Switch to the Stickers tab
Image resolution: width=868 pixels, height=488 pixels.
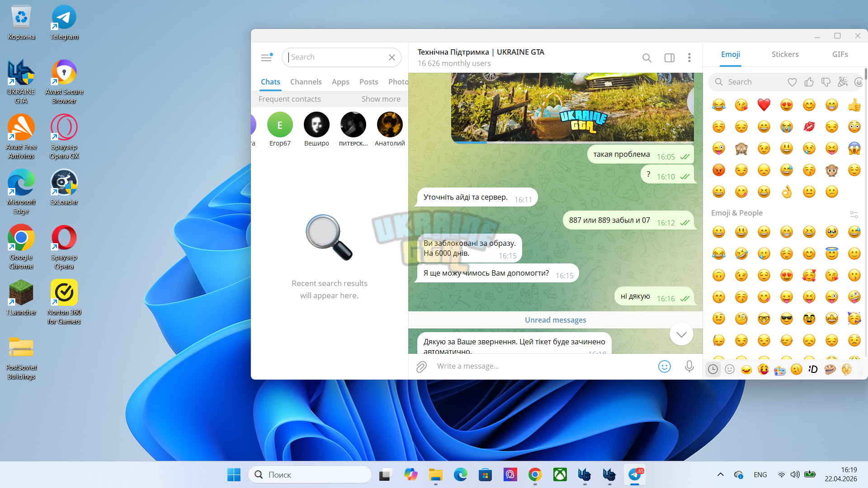point(785,54)
